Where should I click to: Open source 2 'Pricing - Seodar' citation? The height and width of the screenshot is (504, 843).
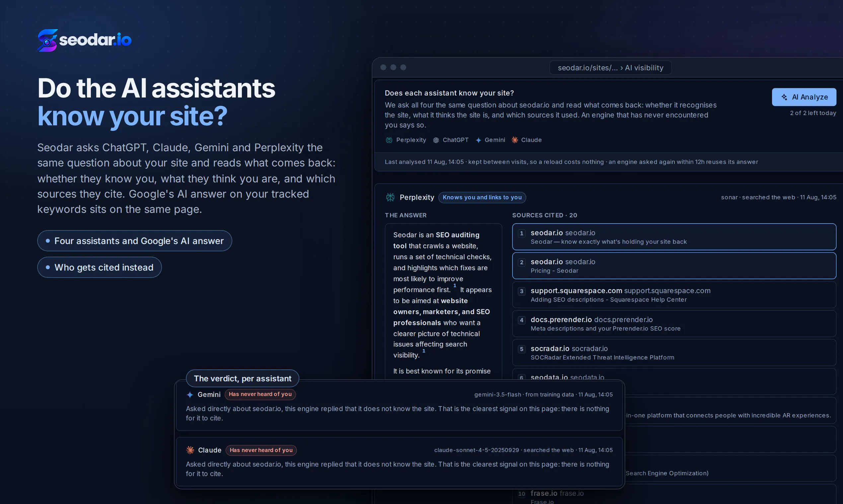[x=674, y=266]
